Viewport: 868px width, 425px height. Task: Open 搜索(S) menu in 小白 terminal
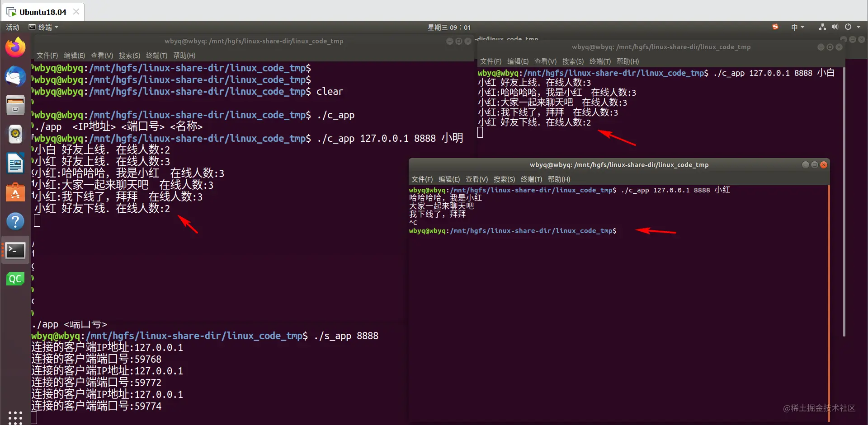click(573, 61)
